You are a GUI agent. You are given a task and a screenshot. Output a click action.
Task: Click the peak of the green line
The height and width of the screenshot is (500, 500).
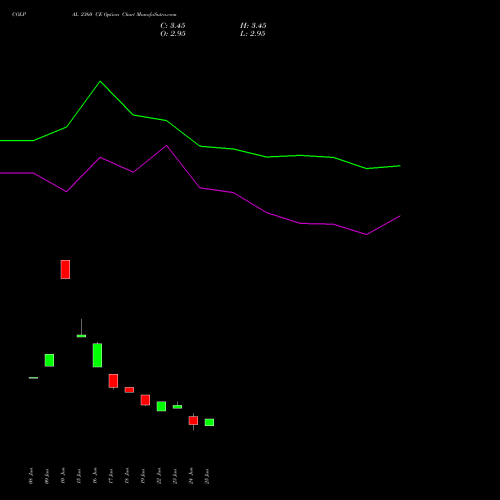pyautogui.click(x=100, y=81)
